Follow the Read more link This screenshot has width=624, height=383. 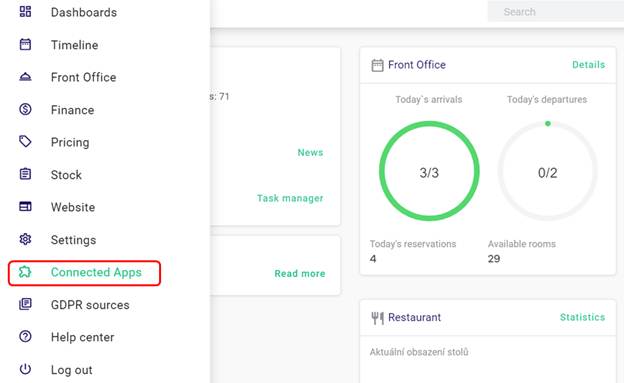click(300, 274)
